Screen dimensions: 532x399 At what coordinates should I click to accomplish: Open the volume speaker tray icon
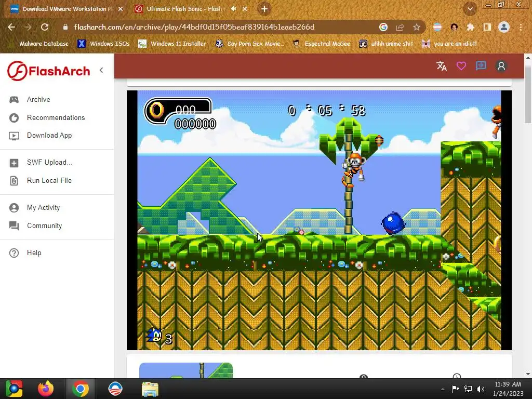click(x=481, y=389)
